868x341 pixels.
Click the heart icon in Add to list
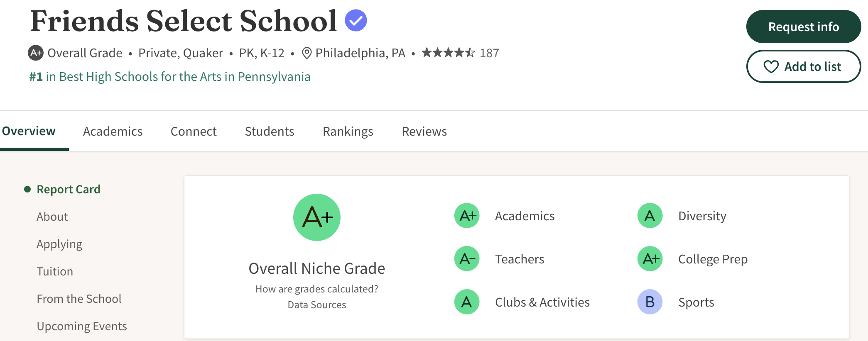(x=772, y=66)
